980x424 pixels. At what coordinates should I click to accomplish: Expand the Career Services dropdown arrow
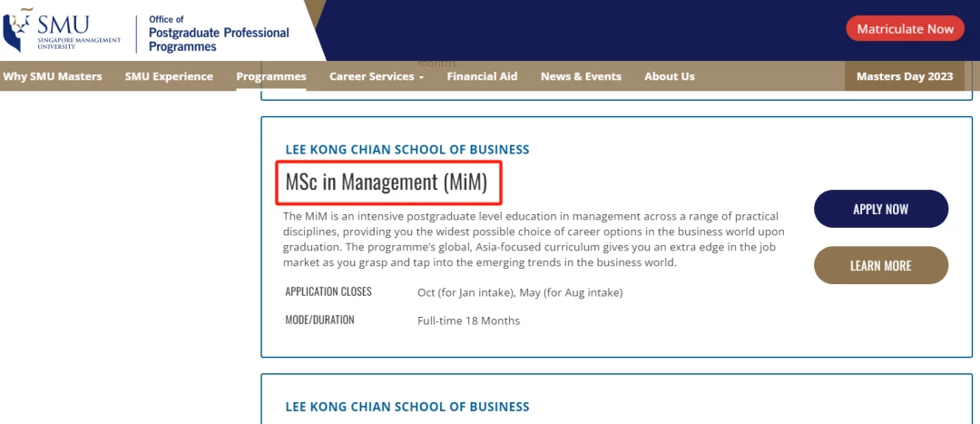(x=421, y=77)
